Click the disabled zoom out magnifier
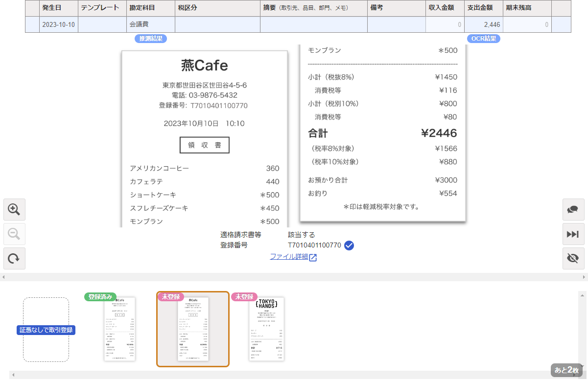Screen dimensions: 588x380 14,234
